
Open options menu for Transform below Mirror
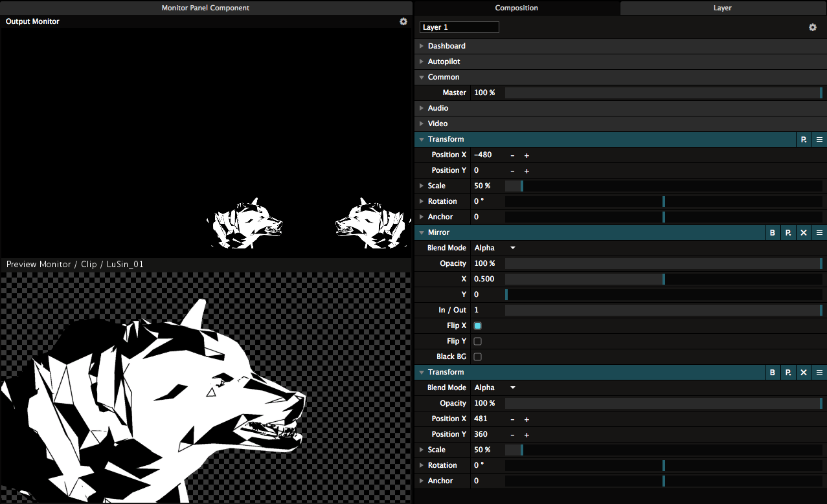pos(819,372)
